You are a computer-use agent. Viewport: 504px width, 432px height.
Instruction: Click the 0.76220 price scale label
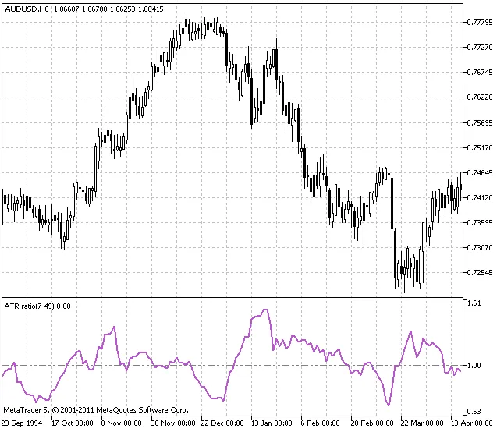coord(480,97)
